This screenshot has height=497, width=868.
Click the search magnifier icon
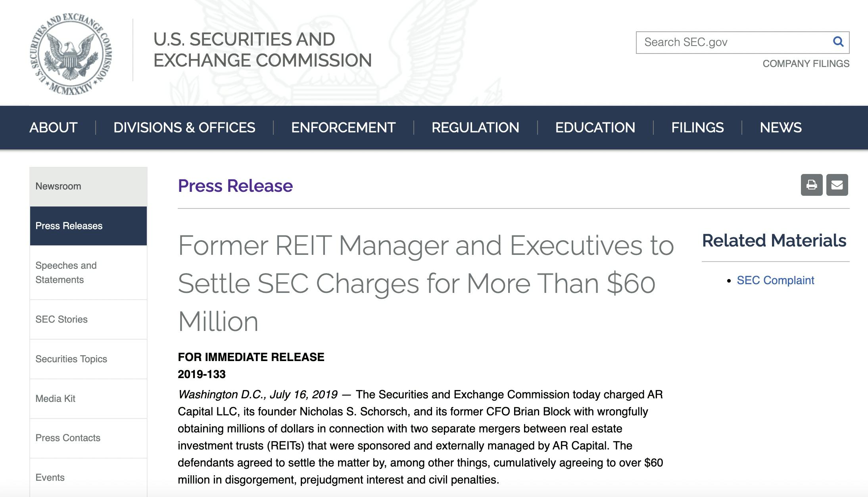click(x=838, y=42)
